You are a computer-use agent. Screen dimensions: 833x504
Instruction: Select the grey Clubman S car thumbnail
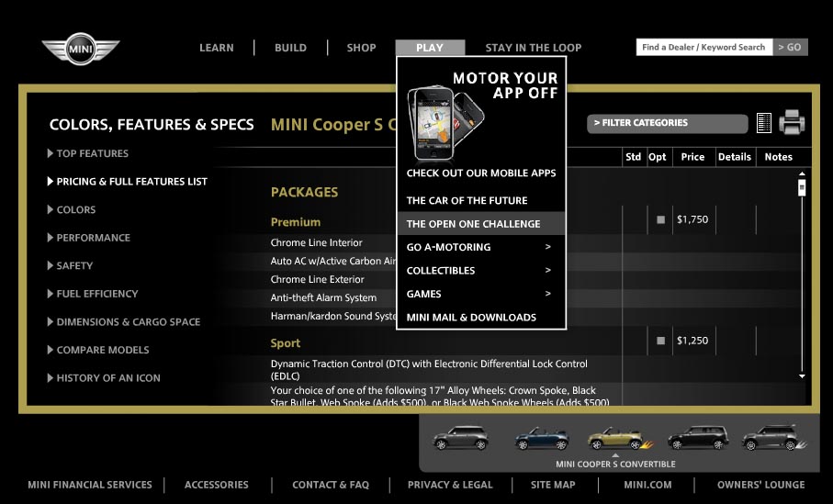(x=774, y=438)
